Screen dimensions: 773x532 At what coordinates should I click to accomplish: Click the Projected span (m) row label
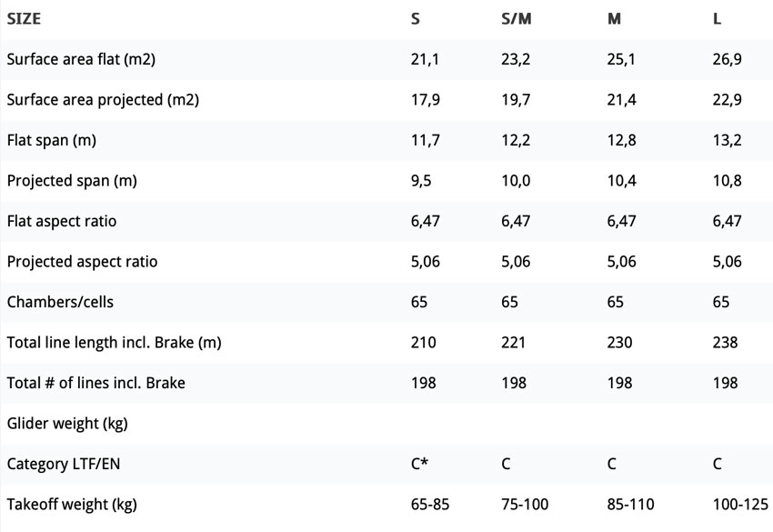tap(72, 180)
